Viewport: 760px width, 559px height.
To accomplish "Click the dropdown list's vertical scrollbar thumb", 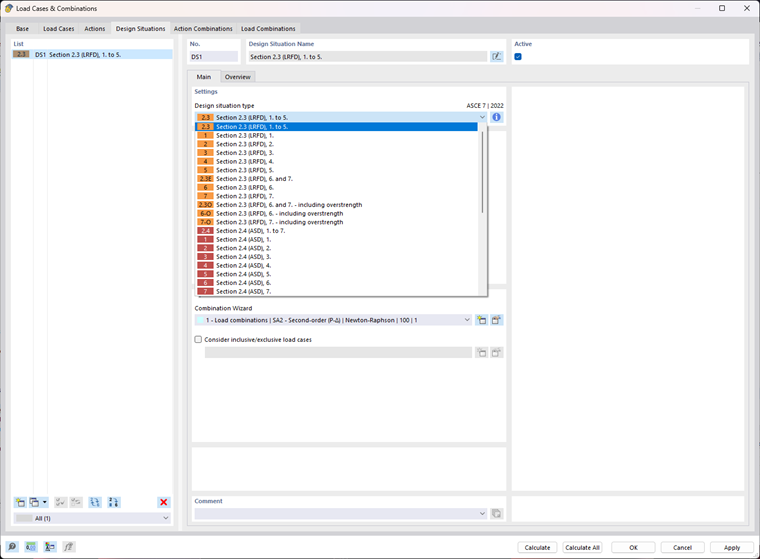I will click(x=482, y=172).
